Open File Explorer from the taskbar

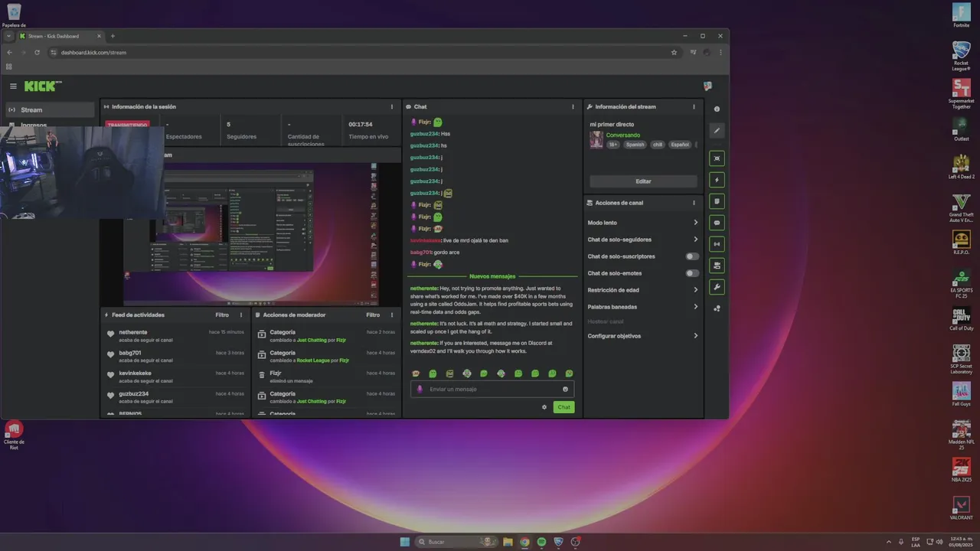[508, 542]
